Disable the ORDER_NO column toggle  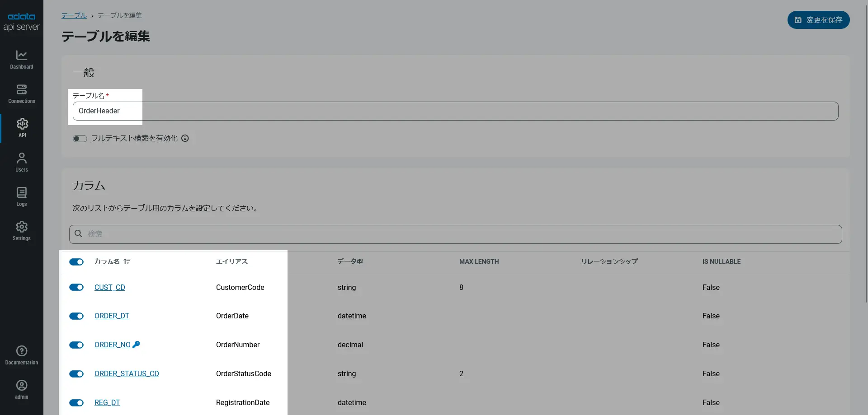click(76, 345)
